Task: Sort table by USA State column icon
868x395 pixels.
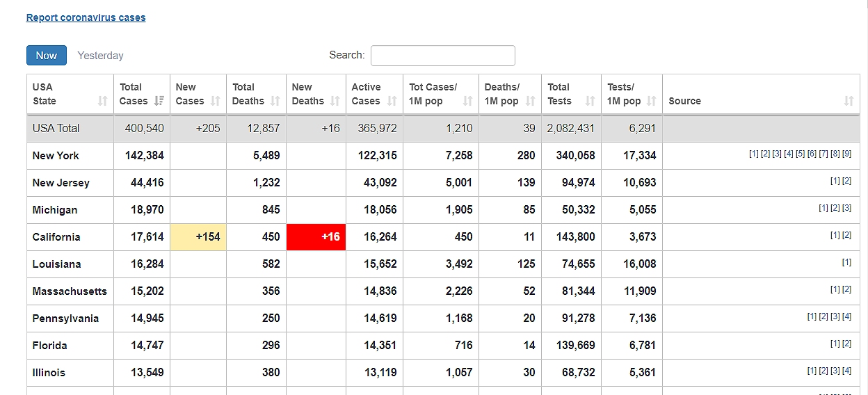Action: 102,102
